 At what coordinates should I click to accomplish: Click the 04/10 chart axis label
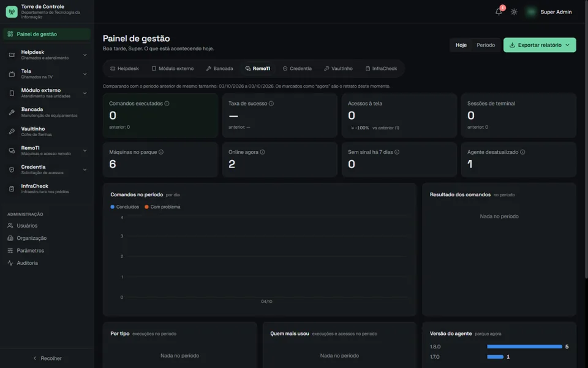(x=266, y=302)
